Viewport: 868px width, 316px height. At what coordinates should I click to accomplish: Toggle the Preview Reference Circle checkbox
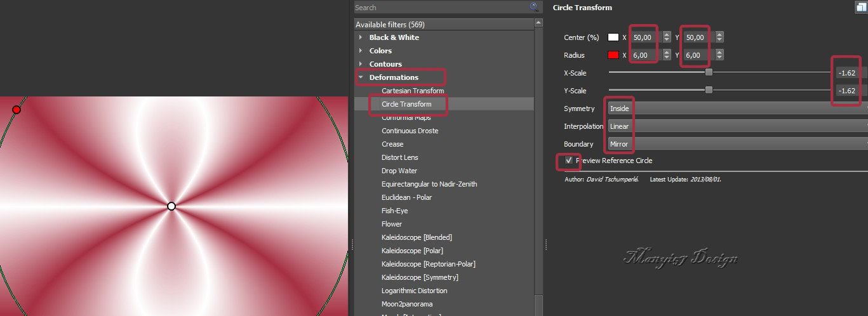[x=569, y=161]
